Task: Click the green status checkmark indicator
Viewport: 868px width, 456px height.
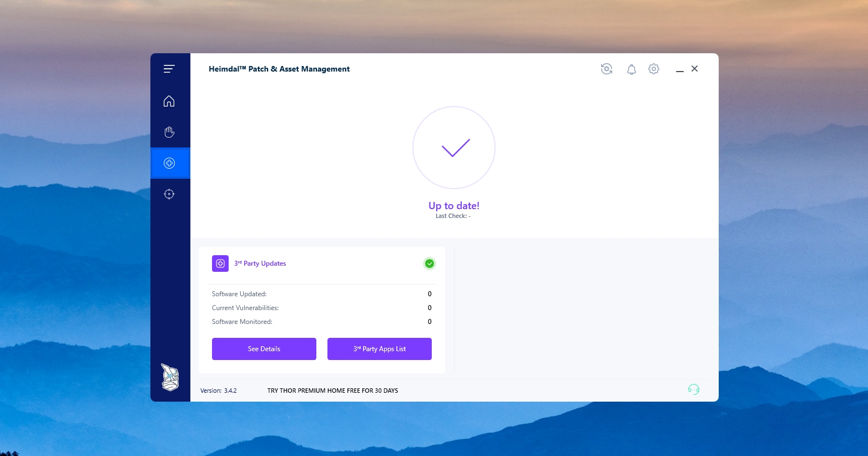Action: point(430,264)
